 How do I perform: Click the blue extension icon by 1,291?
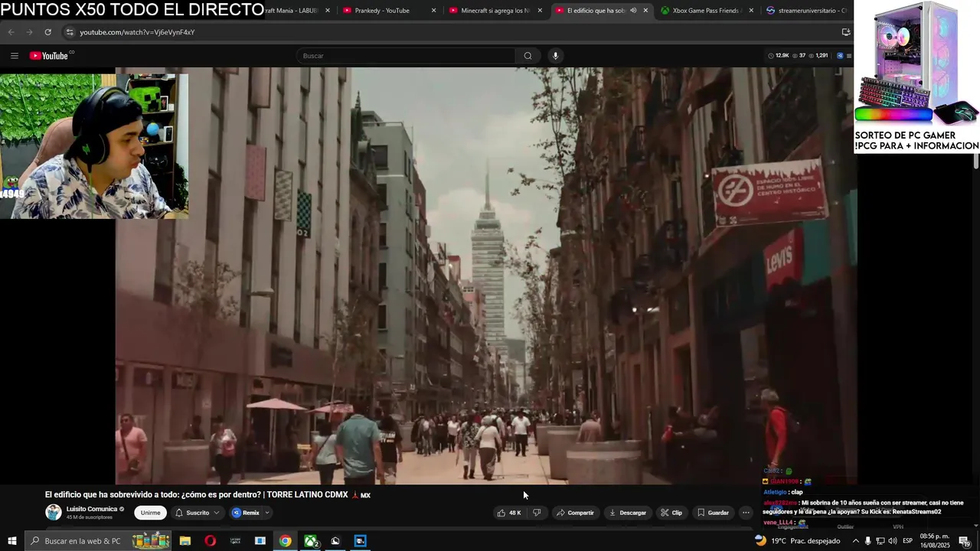840,56
